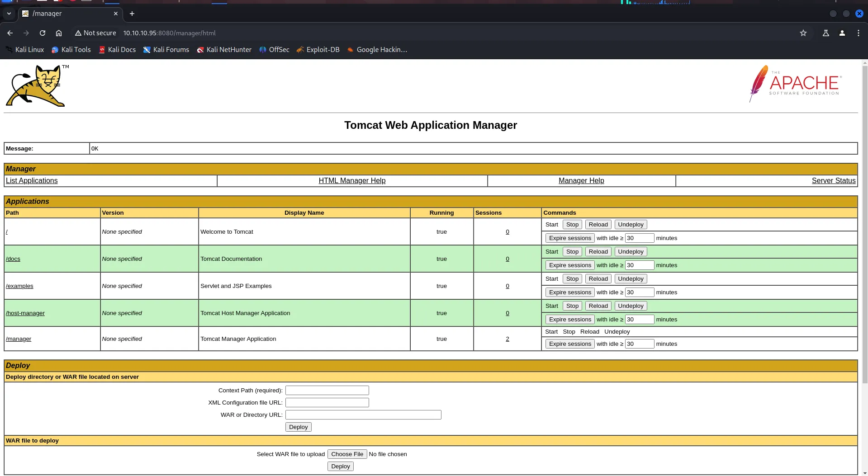
Task: Click the address bar URL
Action: tap(169, 33)
